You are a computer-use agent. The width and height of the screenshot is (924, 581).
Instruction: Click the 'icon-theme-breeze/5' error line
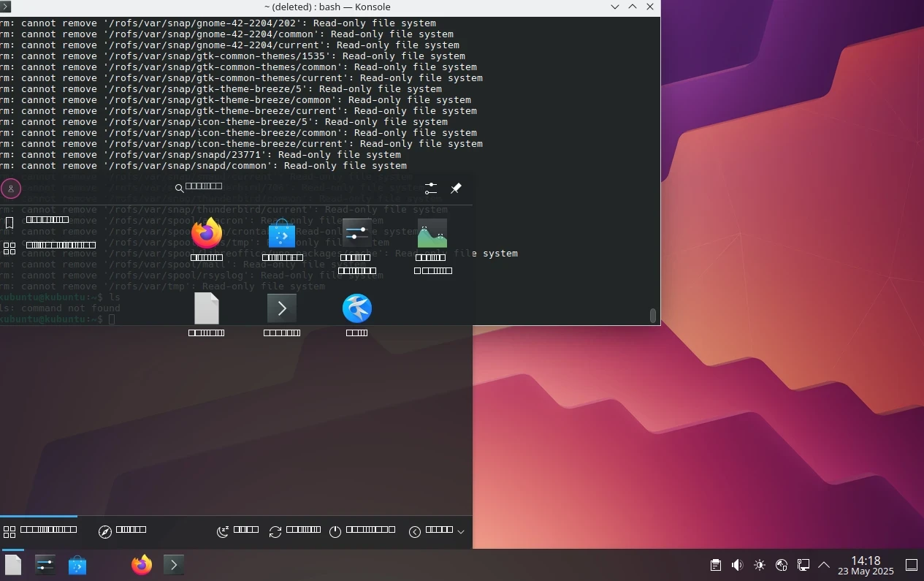click(224, 122)
